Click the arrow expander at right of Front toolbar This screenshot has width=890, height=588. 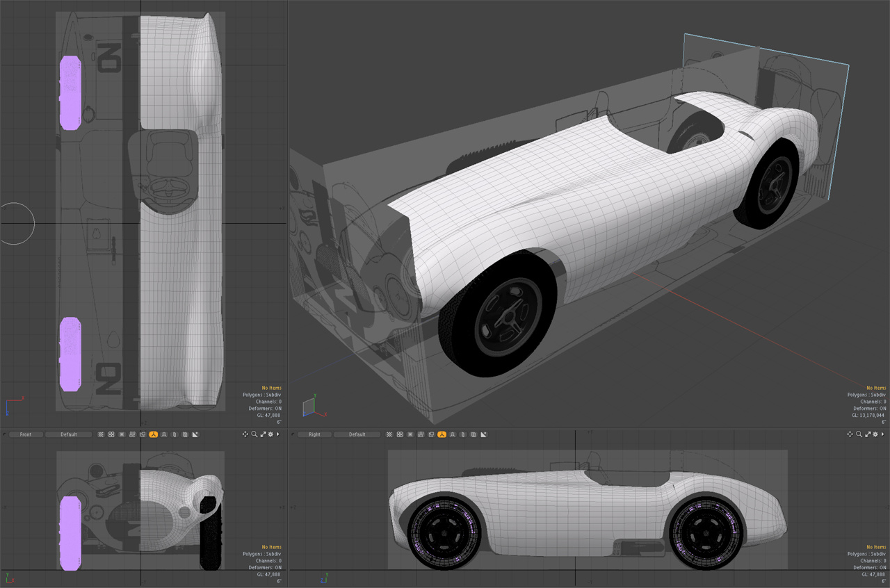279,434
